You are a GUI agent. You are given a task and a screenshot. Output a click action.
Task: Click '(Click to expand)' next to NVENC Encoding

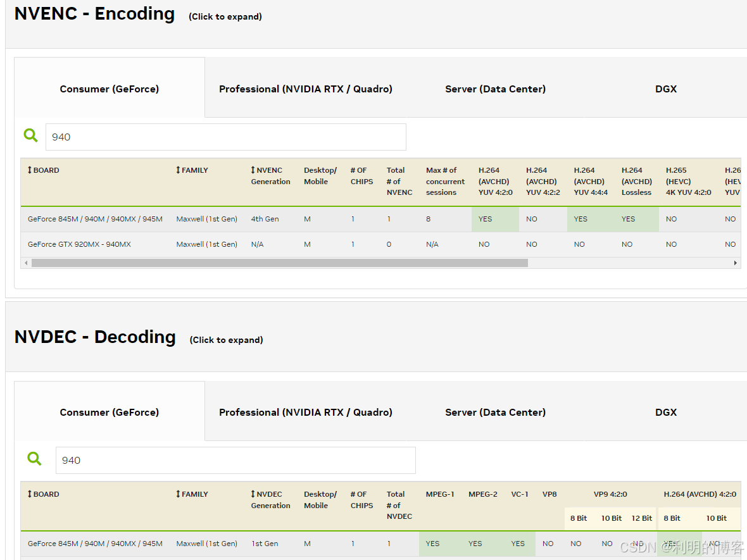tap(225, 16)
